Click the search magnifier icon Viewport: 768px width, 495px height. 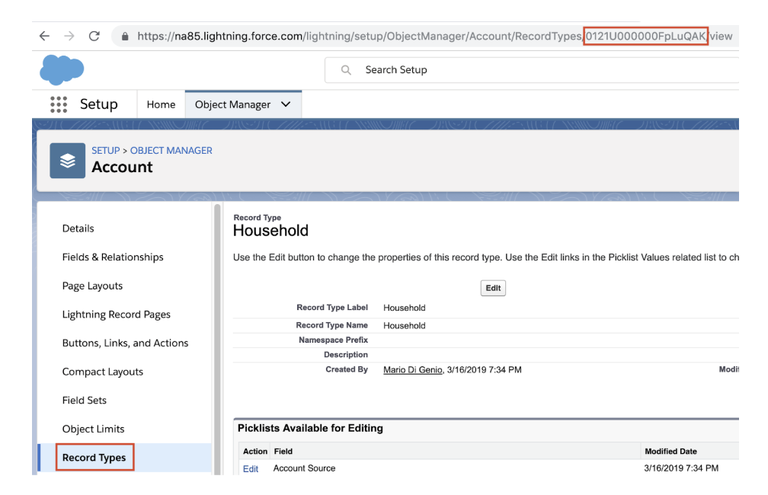[x=346, y=70]
